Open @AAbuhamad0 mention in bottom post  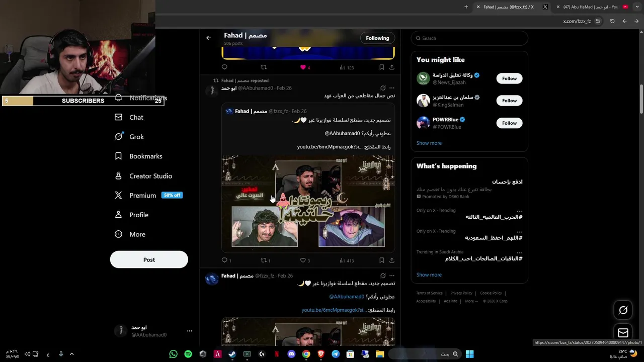[347, 297]
